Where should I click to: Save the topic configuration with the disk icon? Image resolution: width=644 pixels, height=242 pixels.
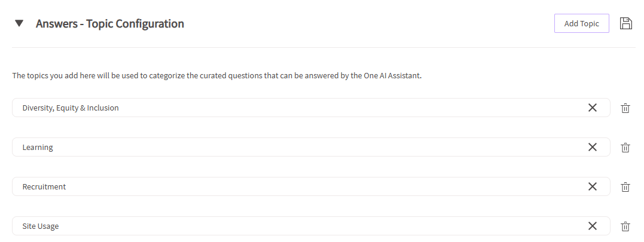626,23
